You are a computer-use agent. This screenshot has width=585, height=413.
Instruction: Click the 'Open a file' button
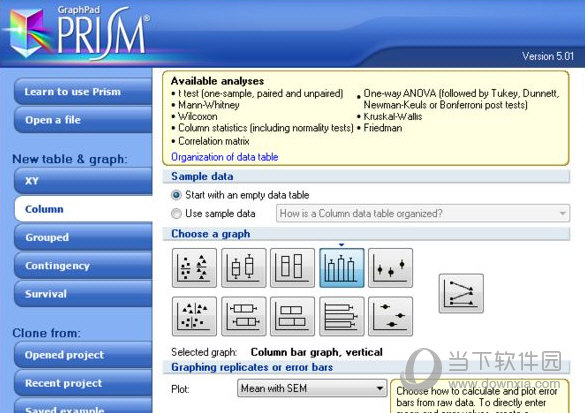83,120
